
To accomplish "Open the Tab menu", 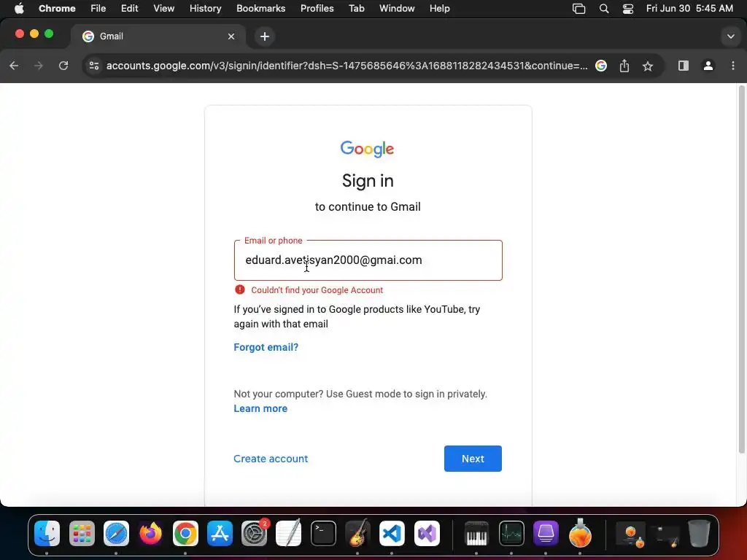I will [356, 8].
